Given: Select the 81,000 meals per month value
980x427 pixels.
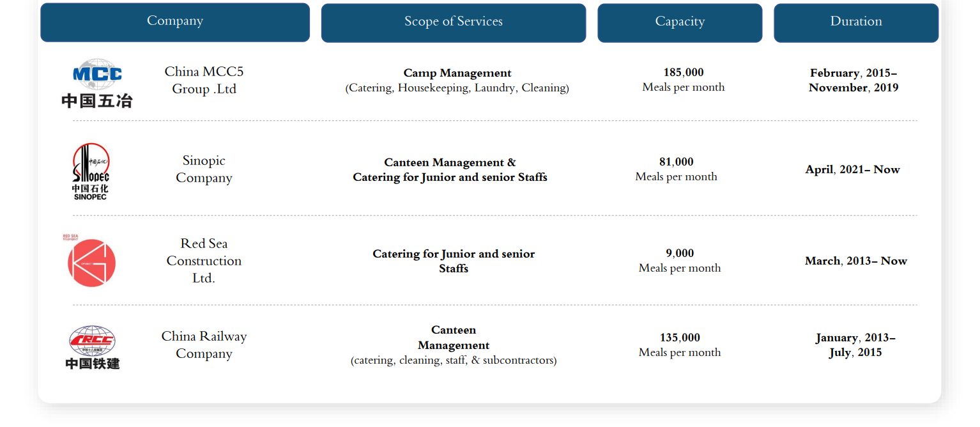Looking at the screenshot, I should pos(677,169).
